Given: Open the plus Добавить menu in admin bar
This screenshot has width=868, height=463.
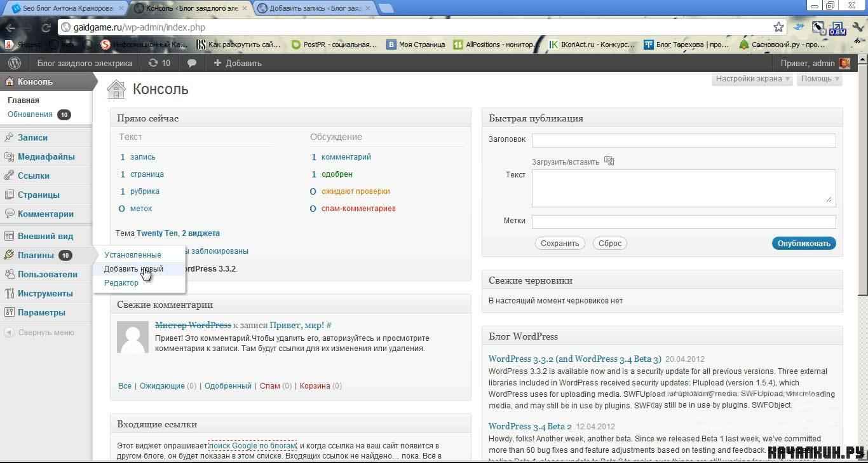Looking at the screenshot, I should tap(237, 63).
